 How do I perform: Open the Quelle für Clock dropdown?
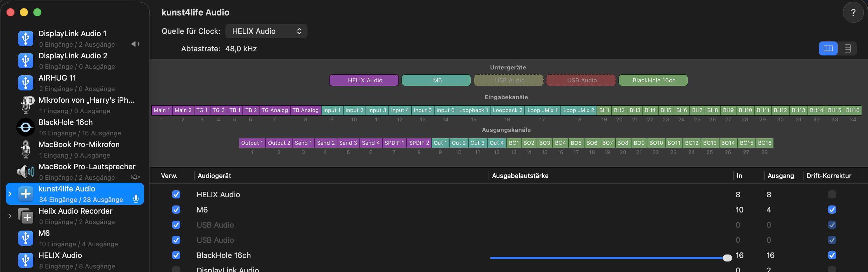[266, 31]
